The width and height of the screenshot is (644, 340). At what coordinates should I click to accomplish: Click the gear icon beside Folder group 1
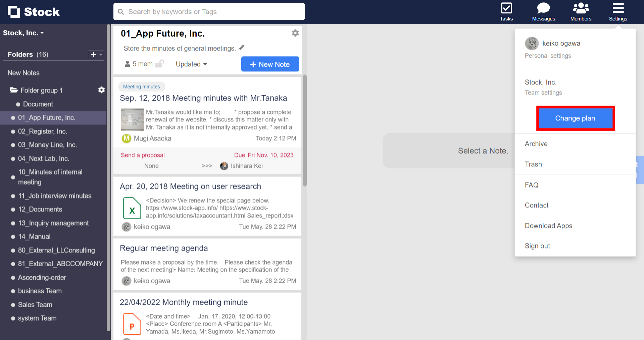(x=101, y=90)
